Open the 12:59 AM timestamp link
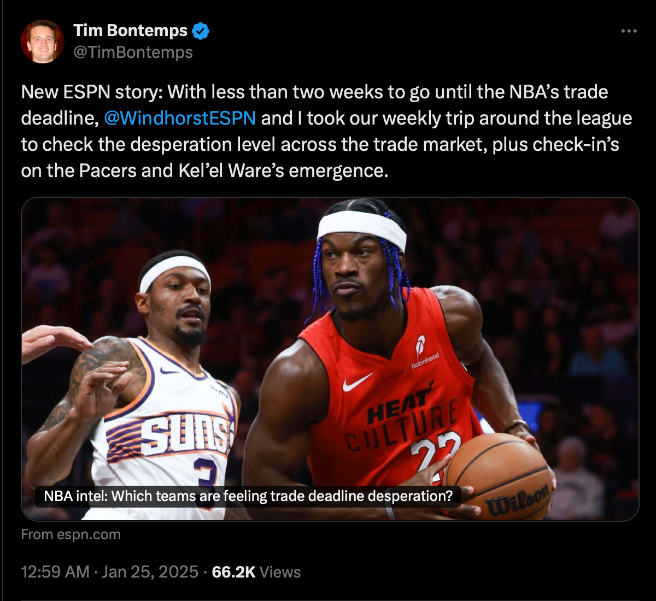Image resolution: width=656 pixels, height=601 pixels. tap(55, 572)
